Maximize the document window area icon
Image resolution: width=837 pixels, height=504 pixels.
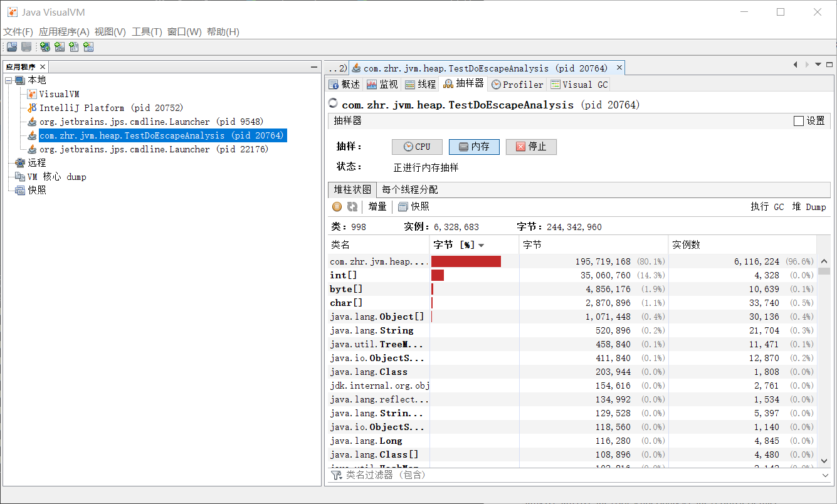coord(829,65)
